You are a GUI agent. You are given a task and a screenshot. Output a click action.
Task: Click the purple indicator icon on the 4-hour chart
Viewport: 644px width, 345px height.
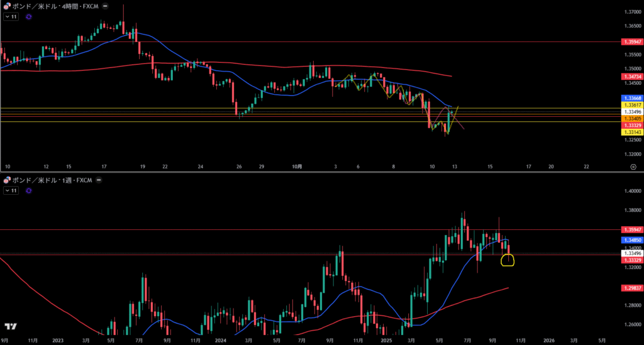[x=29, y=17]
